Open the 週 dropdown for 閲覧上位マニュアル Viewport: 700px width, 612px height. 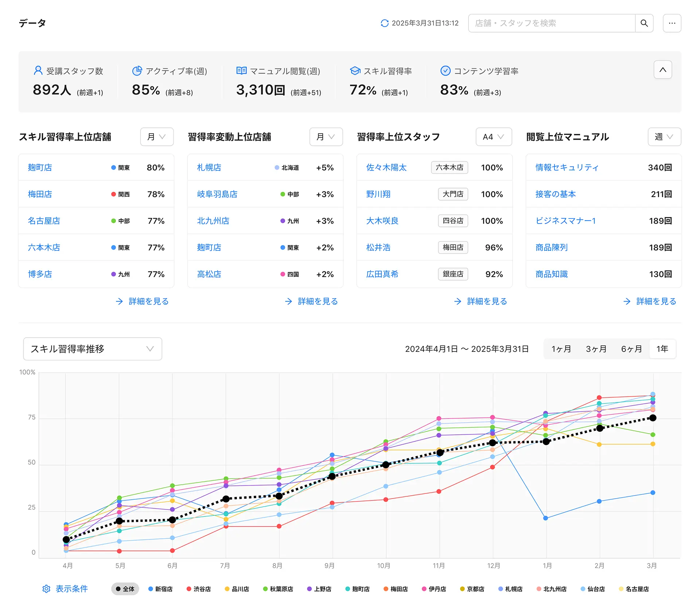tap(664, 137)
